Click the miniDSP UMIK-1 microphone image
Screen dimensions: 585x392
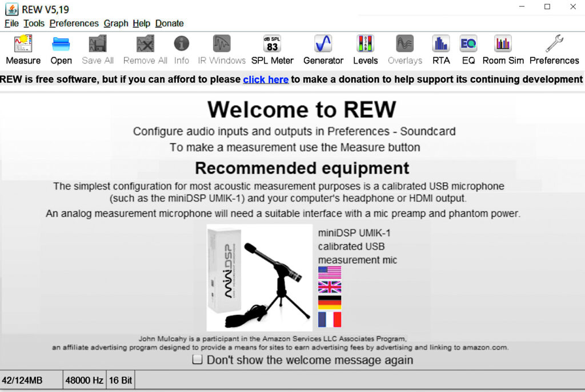pyautogui.click(x=259, y=277)
